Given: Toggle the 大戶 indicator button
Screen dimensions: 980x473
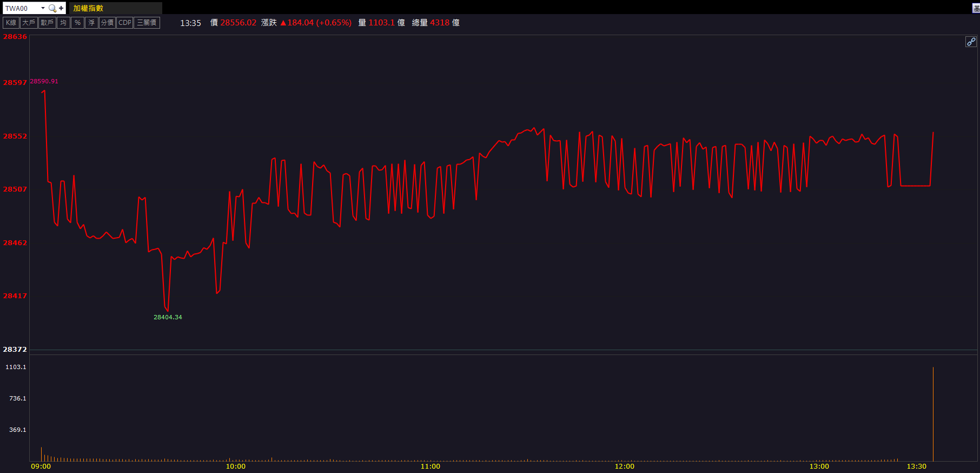Looking at the screenshot, I should coord(29,23).
